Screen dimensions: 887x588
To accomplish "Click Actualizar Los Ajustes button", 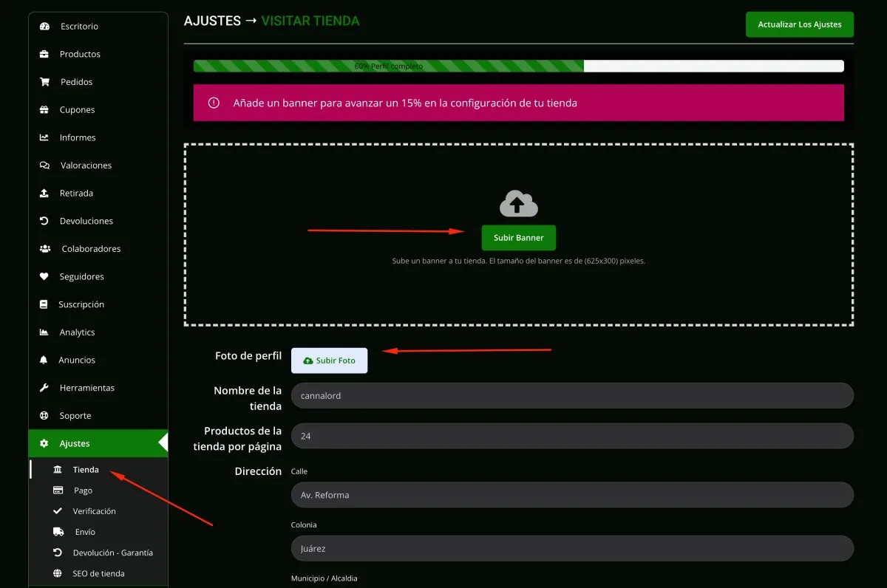I will [x=800, y=24].
